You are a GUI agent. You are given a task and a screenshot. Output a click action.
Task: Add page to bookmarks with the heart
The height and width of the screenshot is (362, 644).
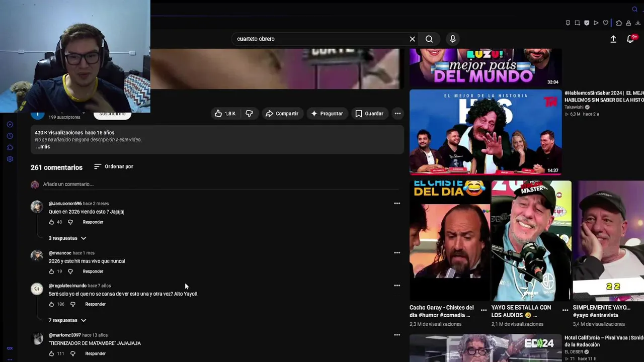[606, 23]
